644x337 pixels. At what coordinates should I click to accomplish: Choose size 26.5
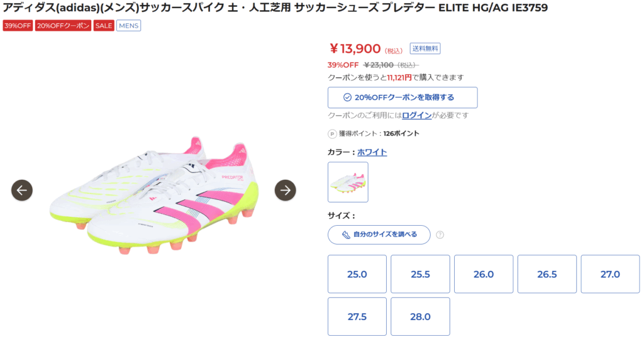point(547,274)
